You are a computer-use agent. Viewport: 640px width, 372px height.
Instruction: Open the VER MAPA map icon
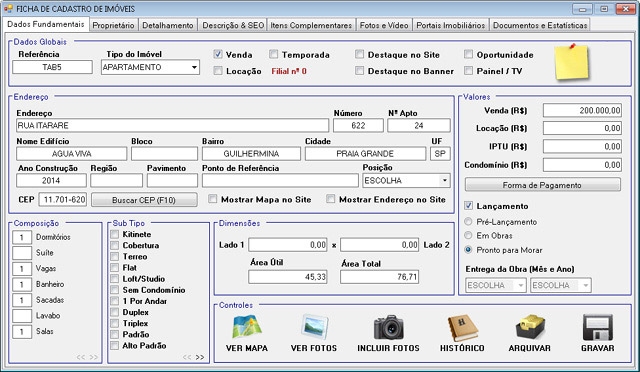247,327
